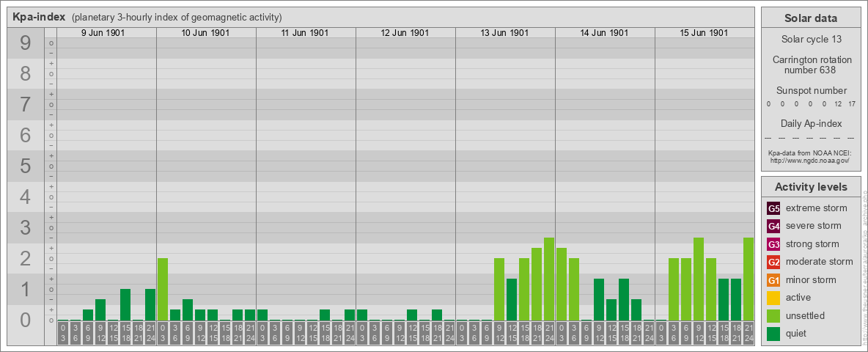868x352 pixels.
Task: Click the 'Solar cycle 13' text
Action: (x=812, y=40)
